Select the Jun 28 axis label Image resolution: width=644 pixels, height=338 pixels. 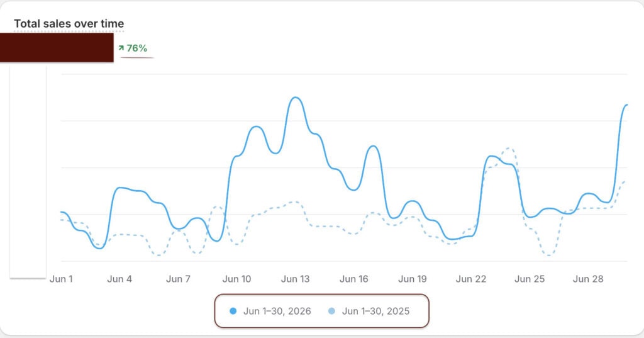(x=588, y=279)
